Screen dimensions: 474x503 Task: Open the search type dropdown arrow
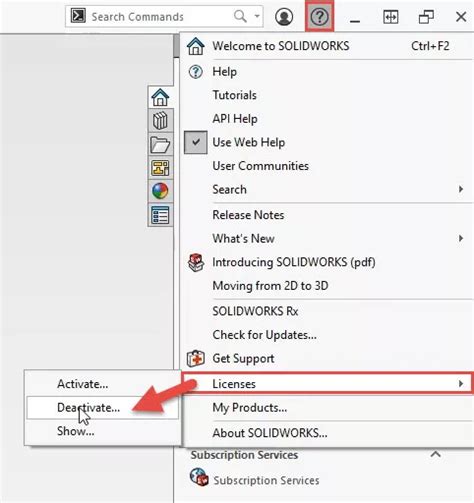click(x=257, y=16)
